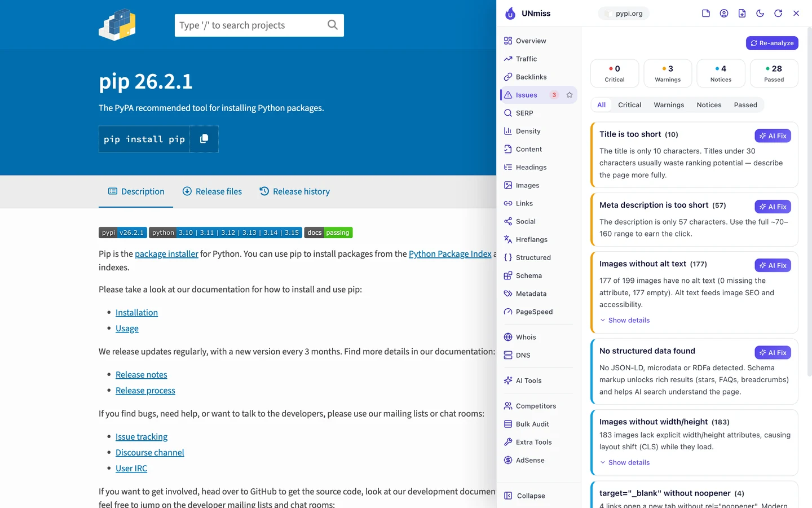The image size is (812, 508).
Task: Toggle dark mode with moon icon
Action: pyautogui.click(x=760, y=14)
